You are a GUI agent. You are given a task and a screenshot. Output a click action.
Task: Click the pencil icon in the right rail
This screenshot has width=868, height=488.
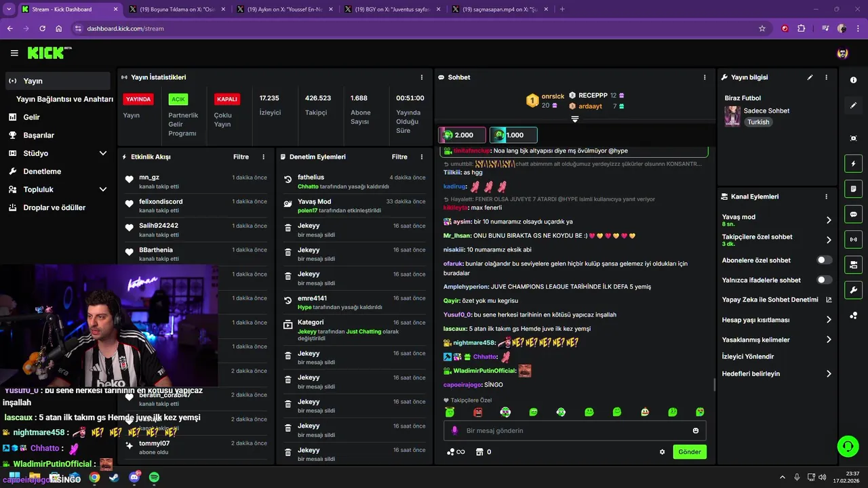[x=853, y=106]
